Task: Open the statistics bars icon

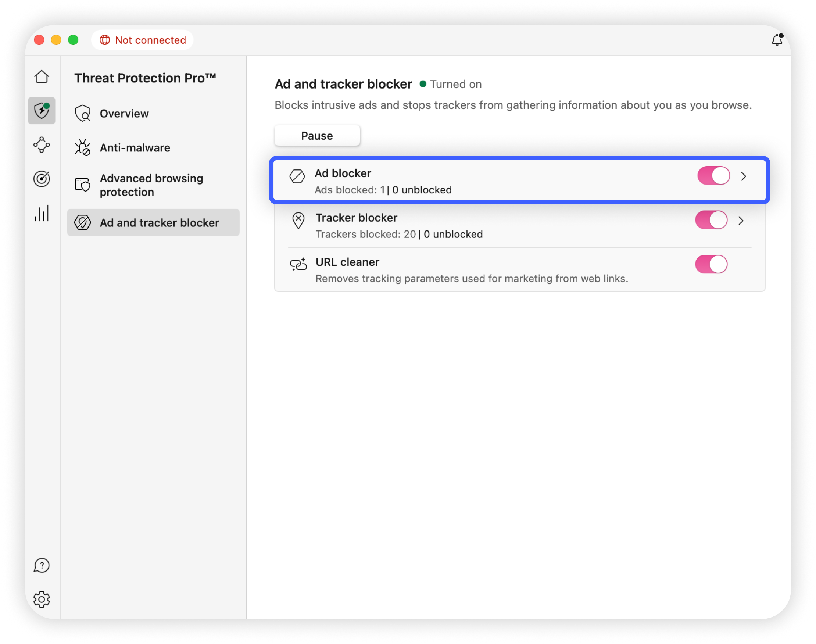Action: 42,214
